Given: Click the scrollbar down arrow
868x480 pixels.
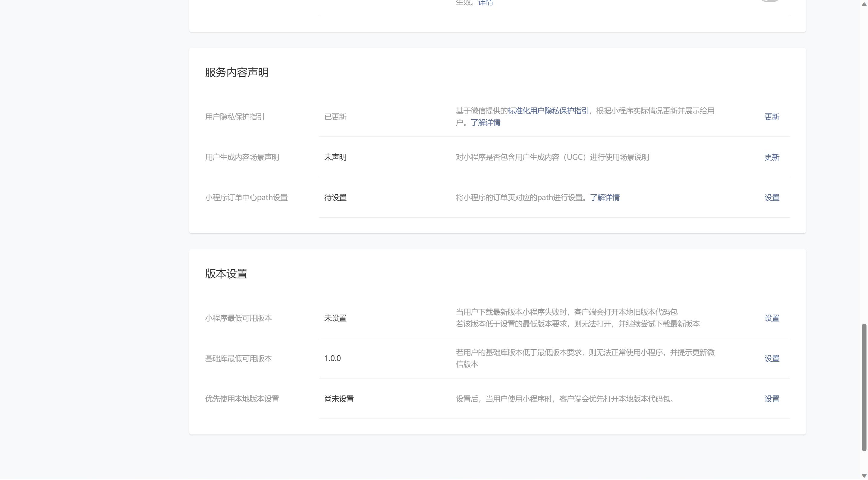Looking at the screenshot, I should 864,475.
